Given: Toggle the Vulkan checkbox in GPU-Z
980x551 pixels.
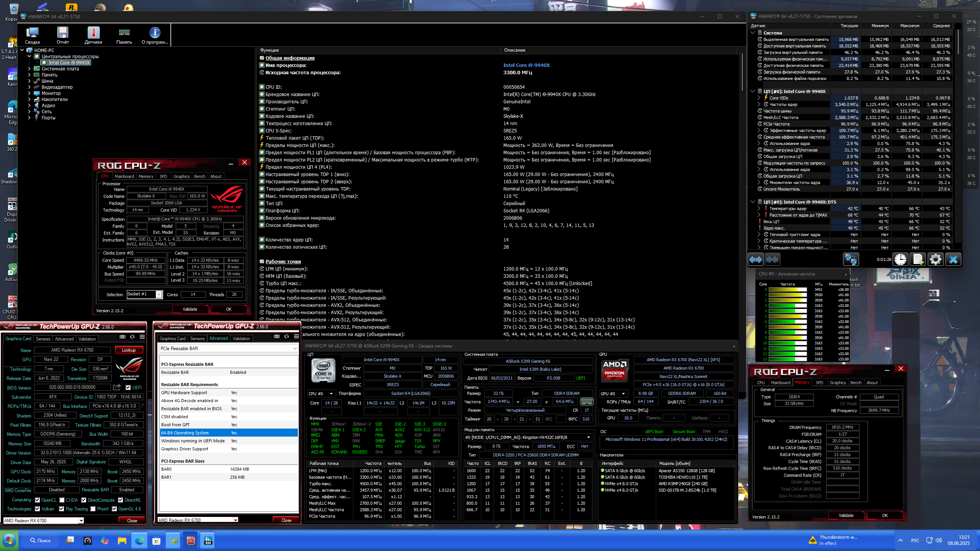Looking at the screenshot, I should pos(38,509).
